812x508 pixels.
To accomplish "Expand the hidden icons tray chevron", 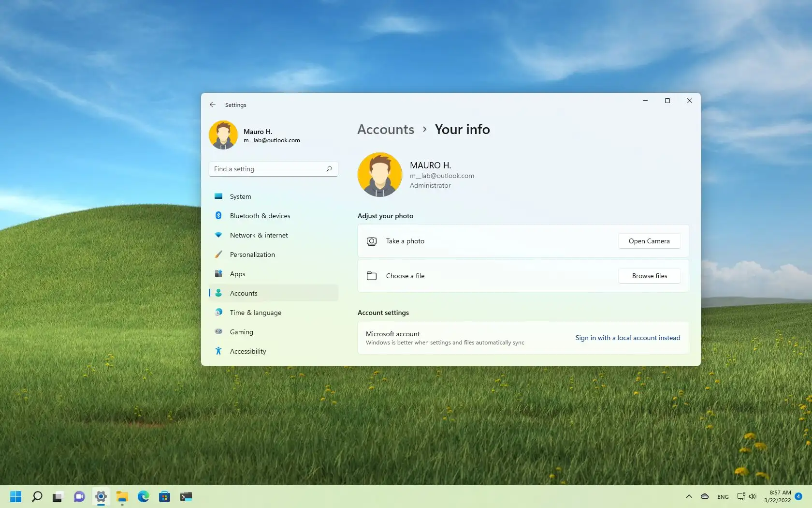I will tap(689, 496).
